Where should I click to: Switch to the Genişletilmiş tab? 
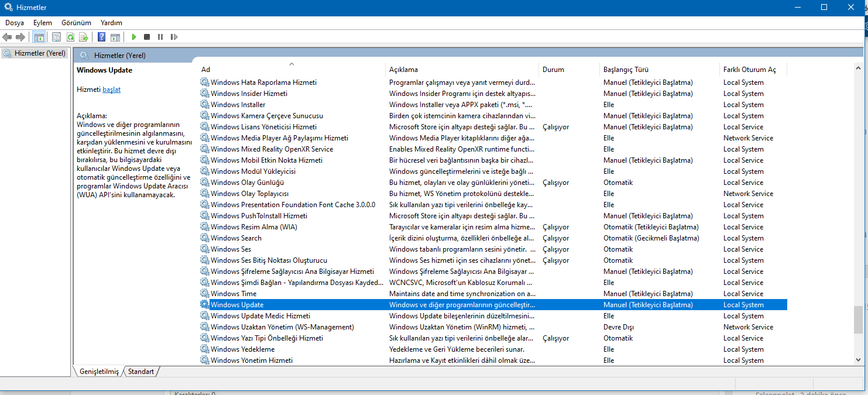tap(99, 372)
